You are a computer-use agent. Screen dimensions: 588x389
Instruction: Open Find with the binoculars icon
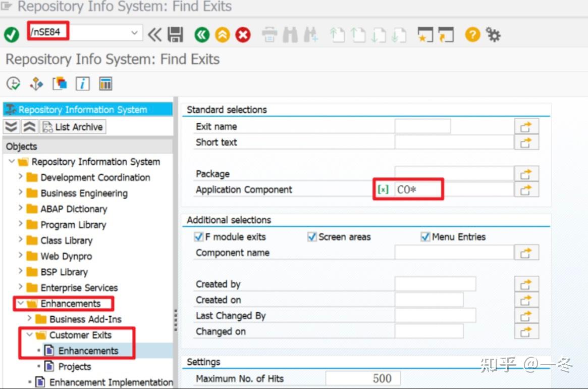pyautogui.click(x=291, y=34)
